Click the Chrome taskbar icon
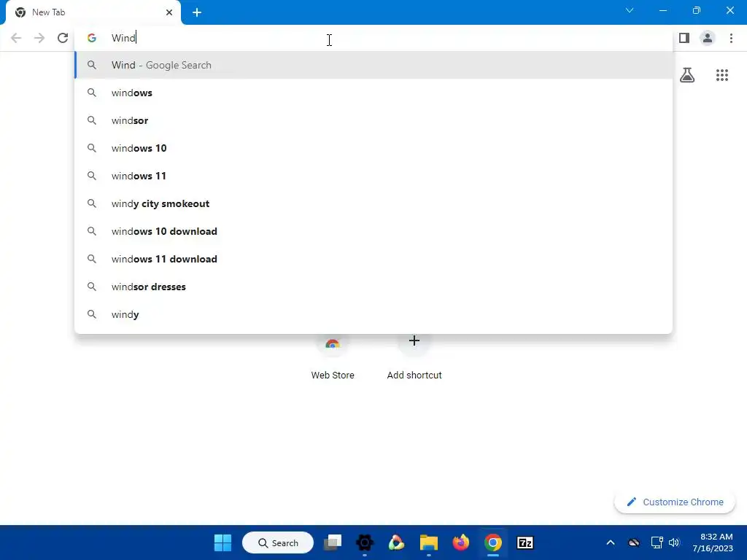Viewport: 747px width, 560px height. 493,542
